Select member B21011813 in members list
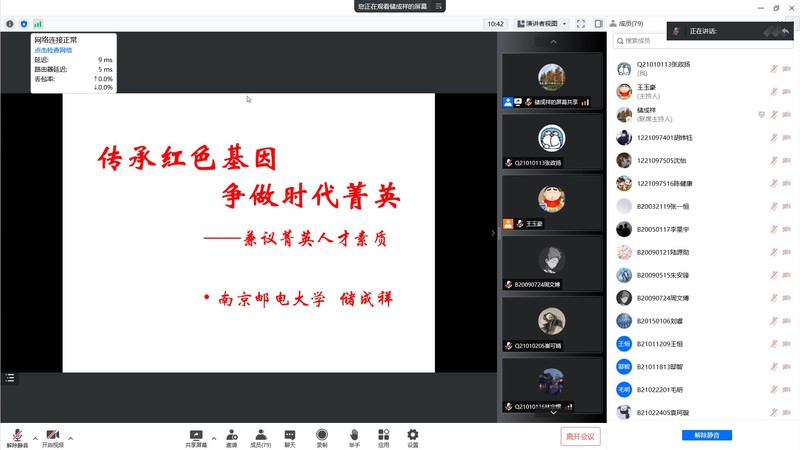This screenshot has width=800, height=450. tap(703, 367)
